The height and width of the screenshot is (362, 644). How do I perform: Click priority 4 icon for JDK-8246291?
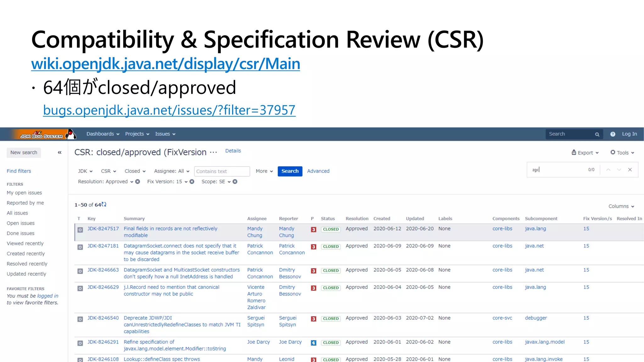point(314,343)
